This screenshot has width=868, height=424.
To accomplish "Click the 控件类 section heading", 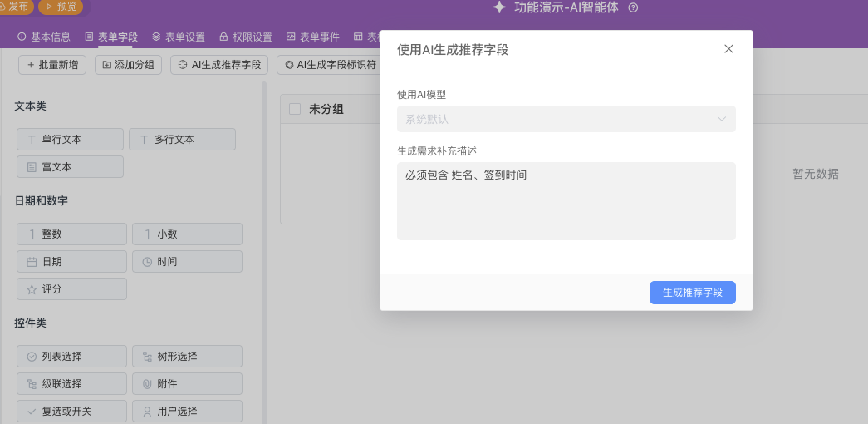I will click(30, 323).
